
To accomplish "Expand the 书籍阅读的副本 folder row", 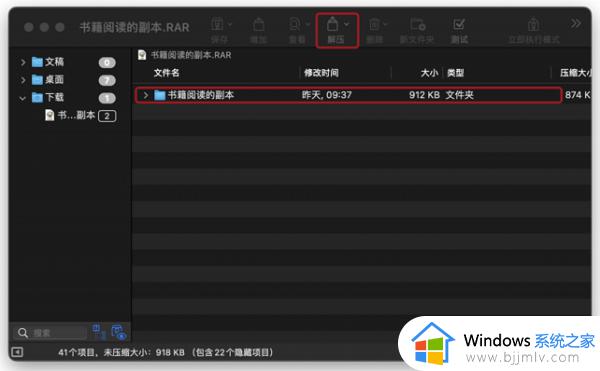I will coord(145,95).
